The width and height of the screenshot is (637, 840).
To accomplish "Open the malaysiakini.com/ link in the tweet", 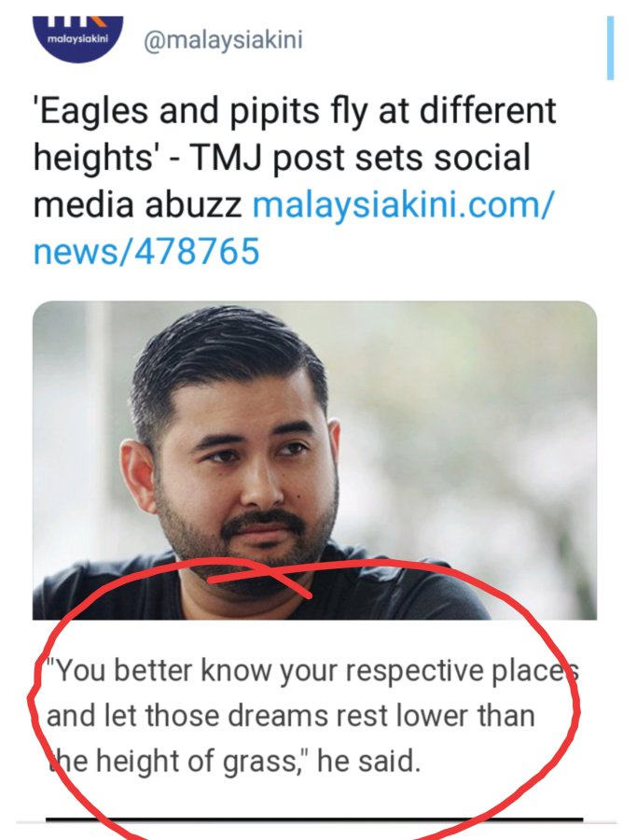I will point(400,205).
